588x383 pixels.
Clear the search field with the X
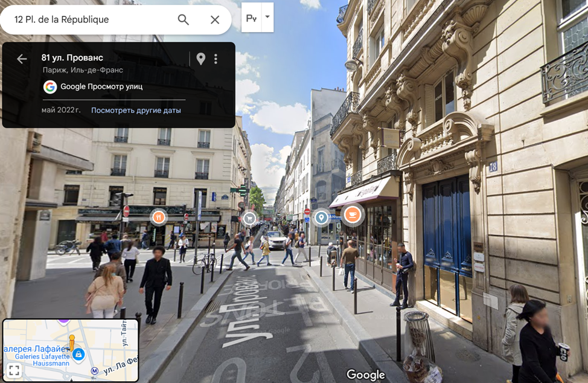point(215,19)
